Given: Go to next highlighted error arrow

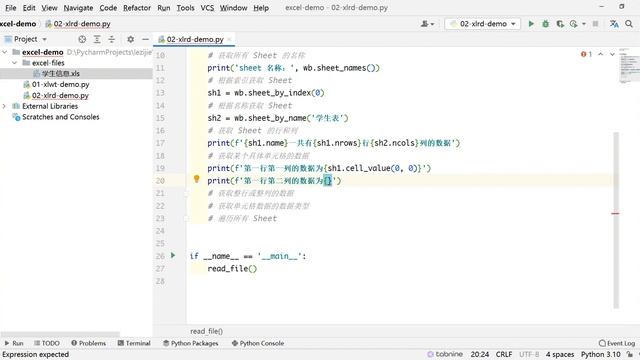Looking at the screenshot, I should click(x=612, y=54).
